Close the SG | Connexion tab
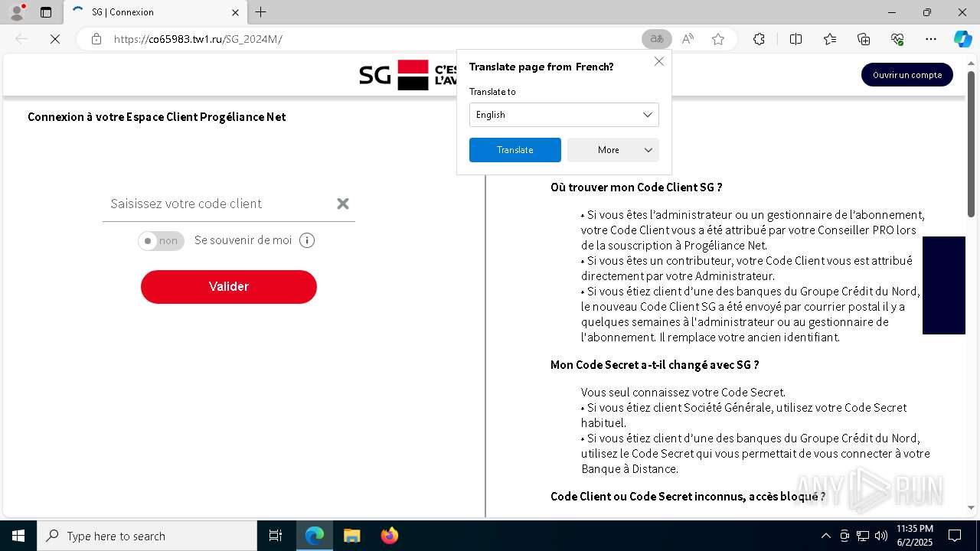This screenshot has width=980, height=551. pos(235,12)
